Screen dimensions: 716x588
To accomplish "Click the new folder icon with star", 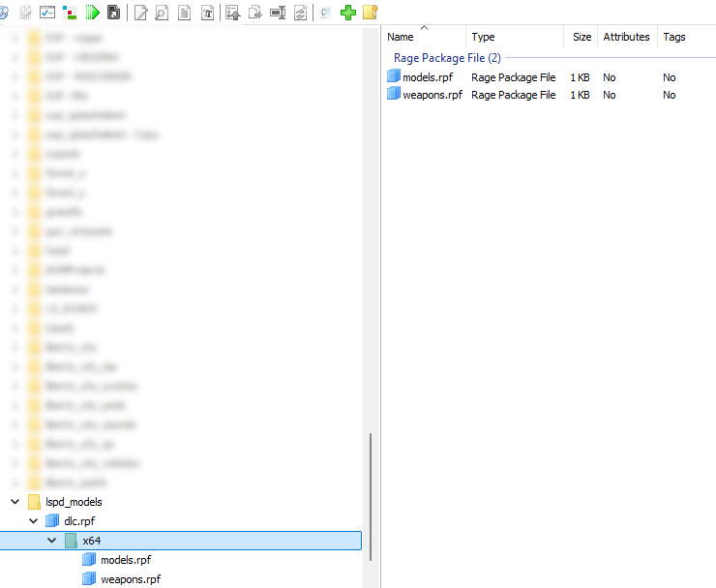I will click(370, 13).
